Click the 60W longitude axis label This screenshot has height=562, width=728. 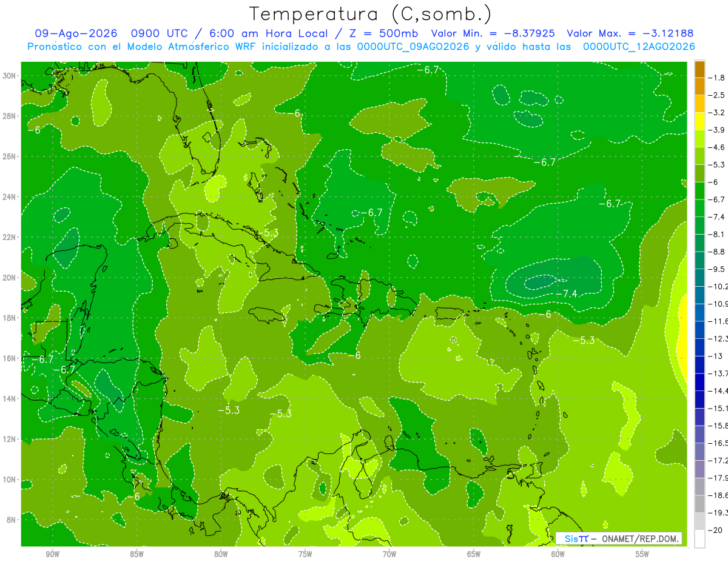point(558,554)
